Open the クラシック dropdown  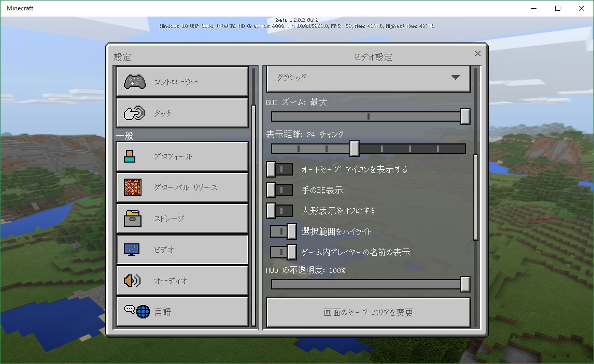tap(368, 78)
